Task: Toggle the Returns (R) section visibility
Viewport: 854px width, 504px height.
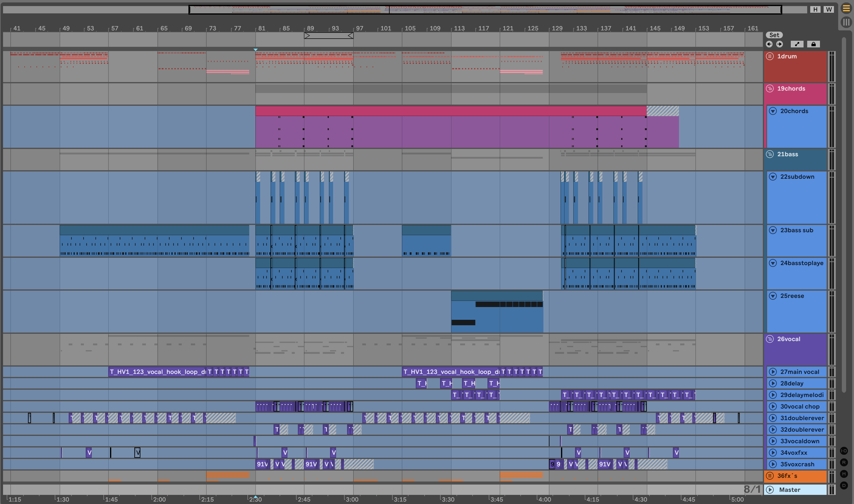Action: [x=844, y=463]
